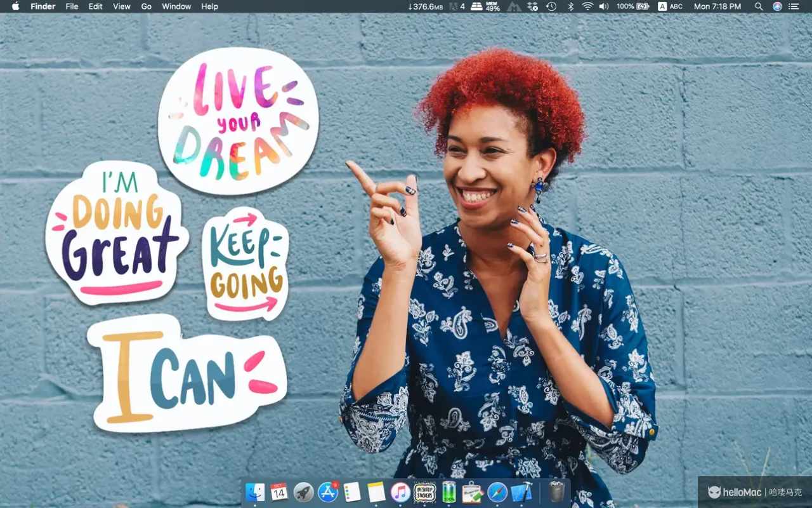Open the Trash in the Dock
Image resolution: width=812 pixels, height=508 pixels.
[x=557, y=492]
